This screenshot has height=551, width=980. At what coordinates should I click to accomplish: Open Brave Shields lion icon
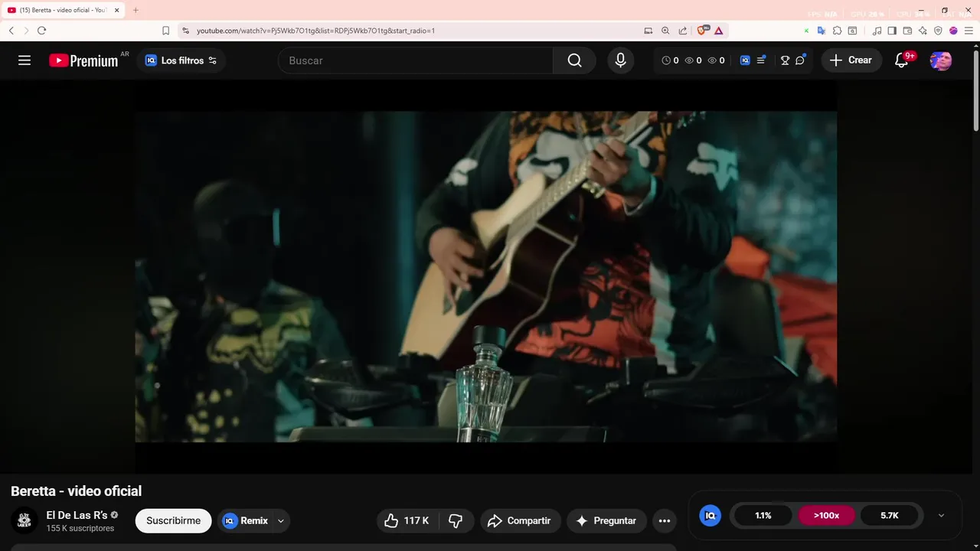(x=701, y=31)
